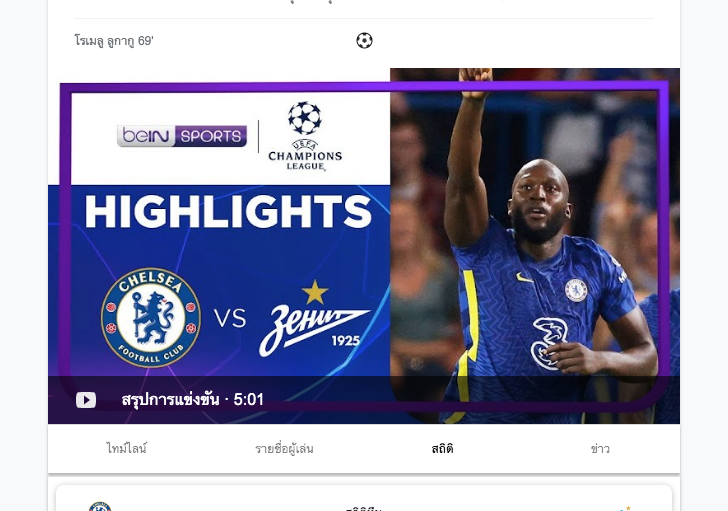The image size is (728, 511).
Task: Click the Chelsea Football Club crest
Action: click(x=151, y=317)
